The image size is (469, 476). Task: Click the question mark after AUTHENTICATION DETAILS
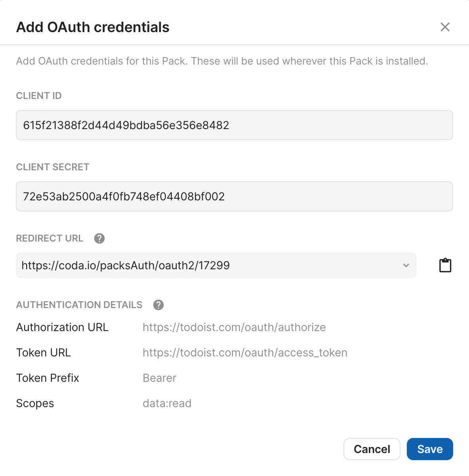(x=158, y=305)
